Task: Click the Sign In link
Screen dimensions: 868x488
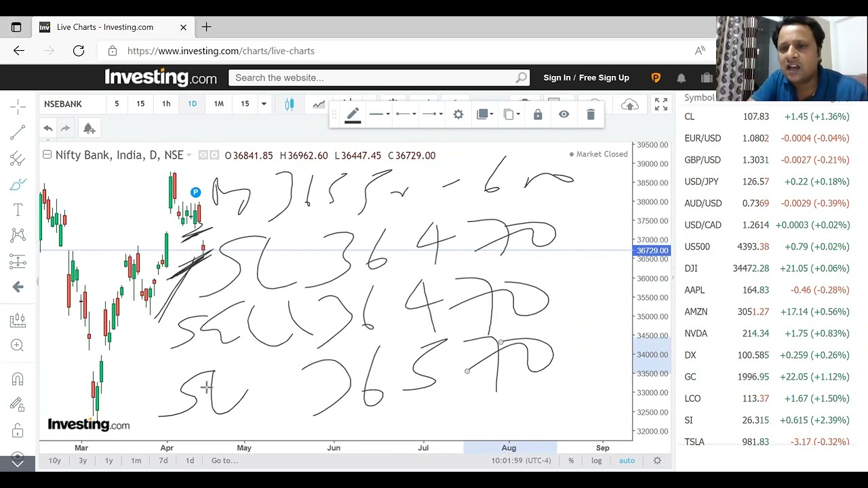Action: pos(557,78)
